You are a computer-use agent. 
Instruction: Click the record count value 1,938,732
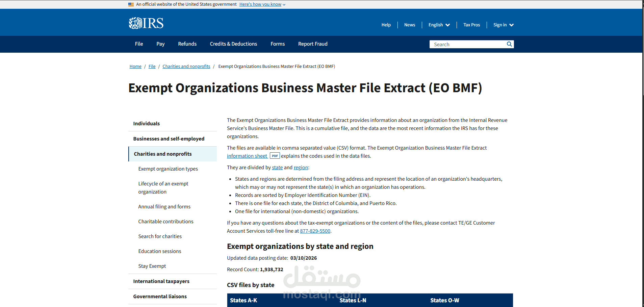click(x=272, y=270)
